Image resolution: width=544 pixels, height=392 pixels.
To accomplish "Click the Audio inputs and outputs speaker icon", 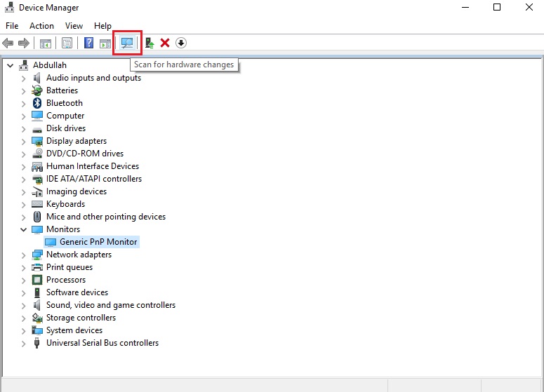I will (x=37, y=78).
